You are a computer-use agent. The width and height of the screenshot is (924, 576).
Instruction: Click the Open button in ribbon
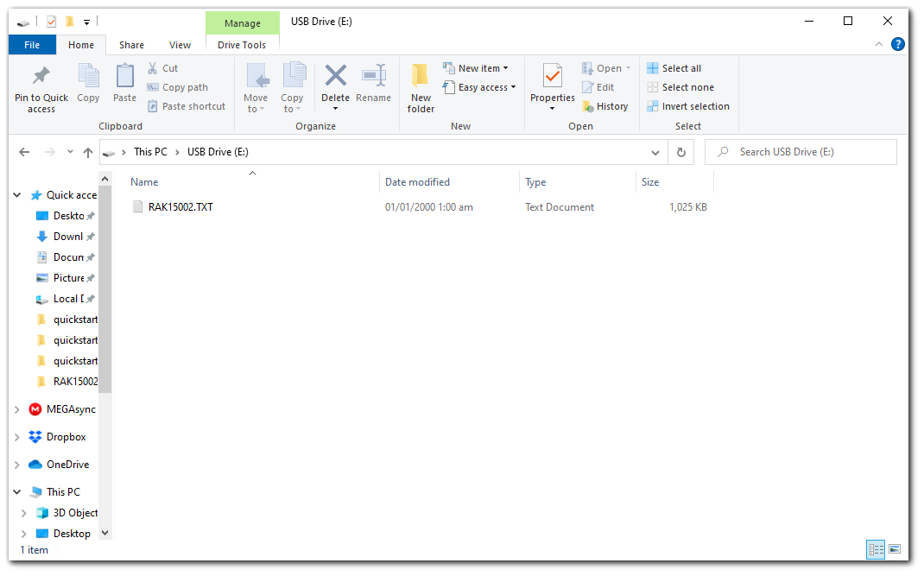(x=606, y=68)
